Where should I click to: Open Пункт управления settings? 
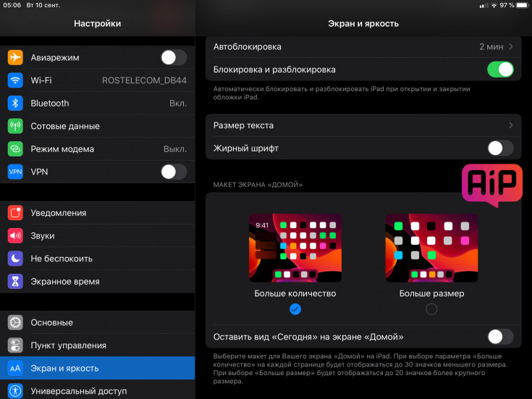point(98,345)
